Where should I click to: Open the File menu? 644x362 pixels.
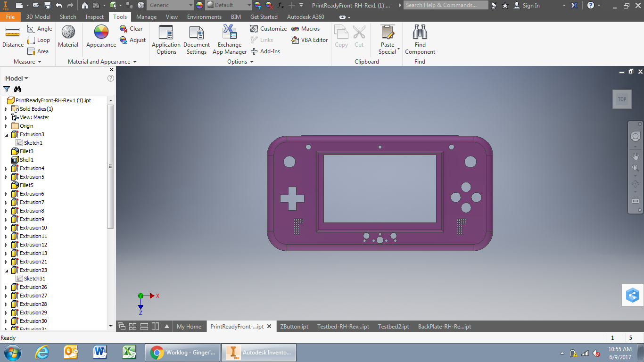10,16
